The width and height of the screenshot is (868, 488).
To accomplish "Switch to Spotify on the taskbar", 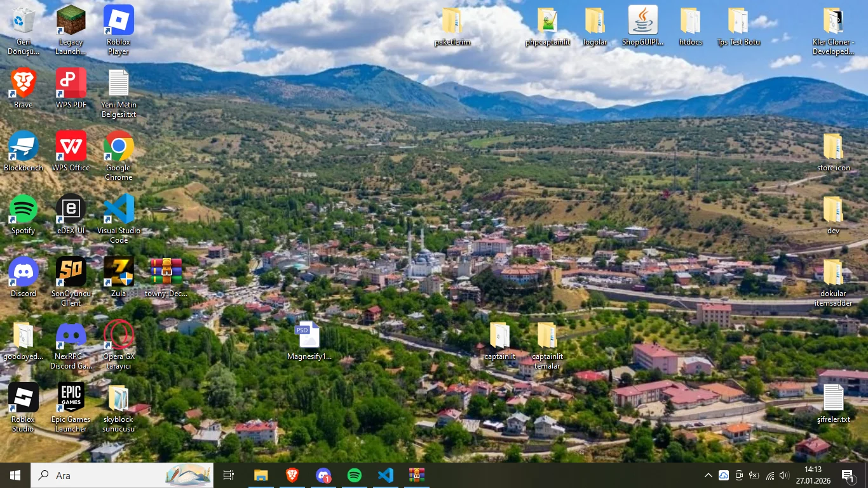I will (x=355, y=475).
